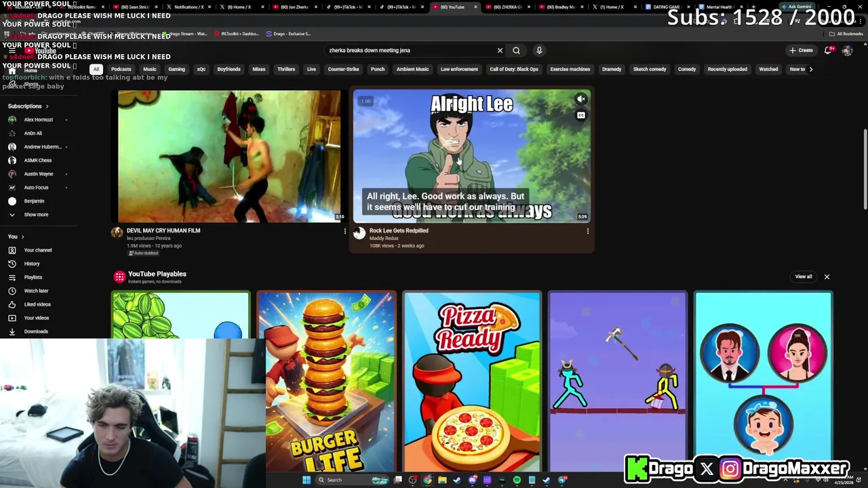Go to Your channel page
The image size is (868, 488).
click(x=37, y=250)
